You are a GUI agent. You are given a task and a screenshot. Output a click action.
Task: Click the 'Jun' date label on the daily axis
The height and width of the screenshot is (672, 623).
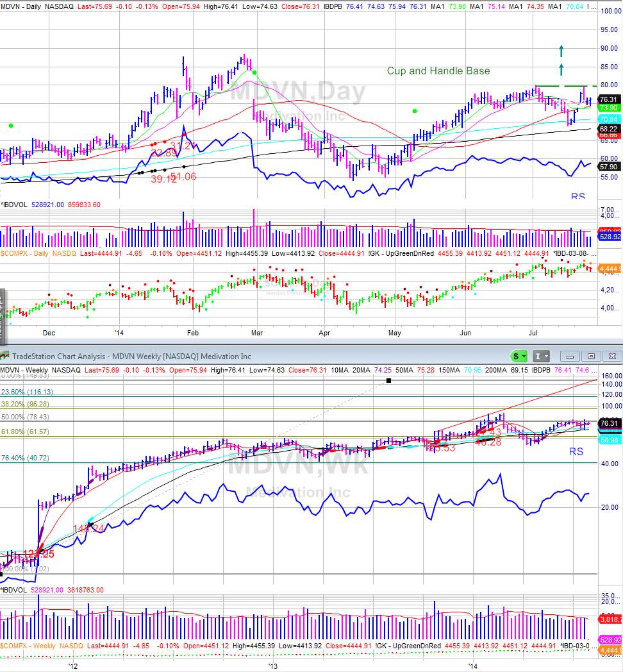pos(465,333)
